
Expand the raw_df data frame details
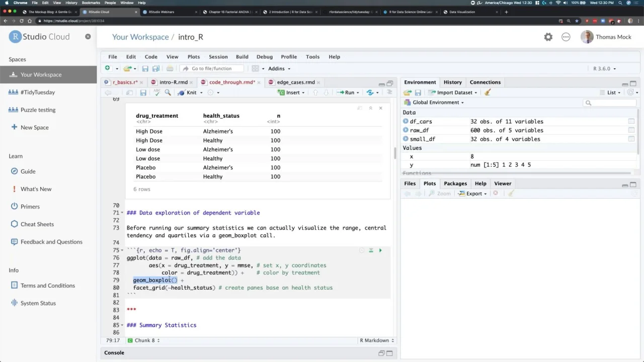click(406, 130)
